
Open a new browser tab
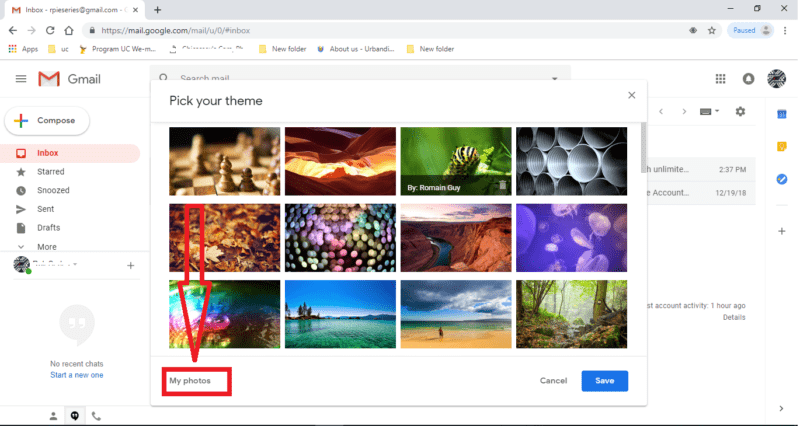click(158, 10)
